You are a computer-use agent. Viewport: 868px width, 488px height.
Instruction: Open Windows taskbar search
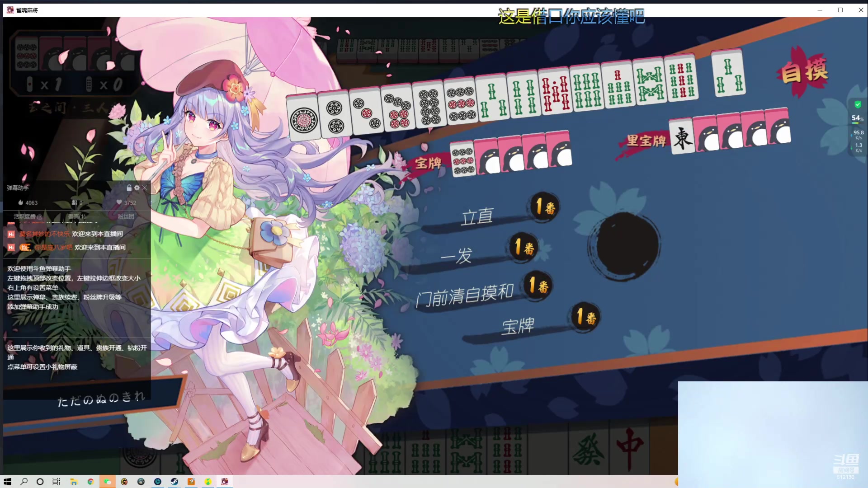point(24,481)
